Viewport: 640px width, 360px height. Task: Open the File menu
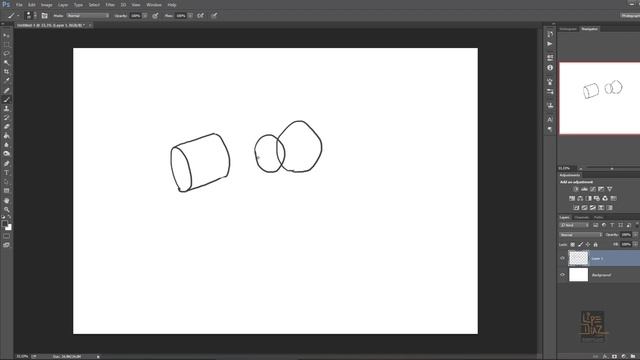point(19,5)
